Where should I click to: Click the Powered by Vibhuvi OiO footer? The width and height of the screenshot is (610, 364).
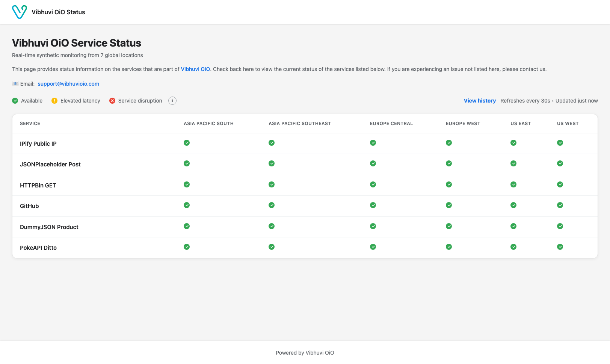tap(305, 353)
